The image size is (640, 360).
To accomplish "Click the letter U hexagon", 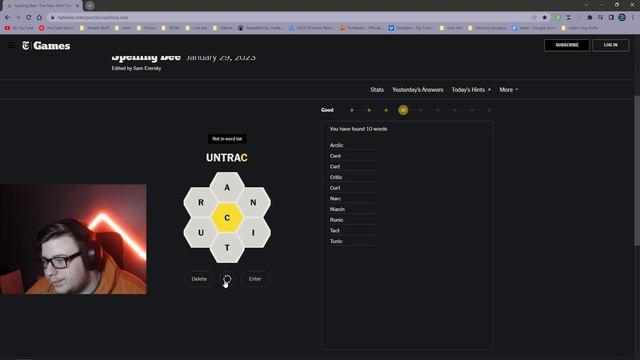I will pyautogui.click(x=201, y=233).
